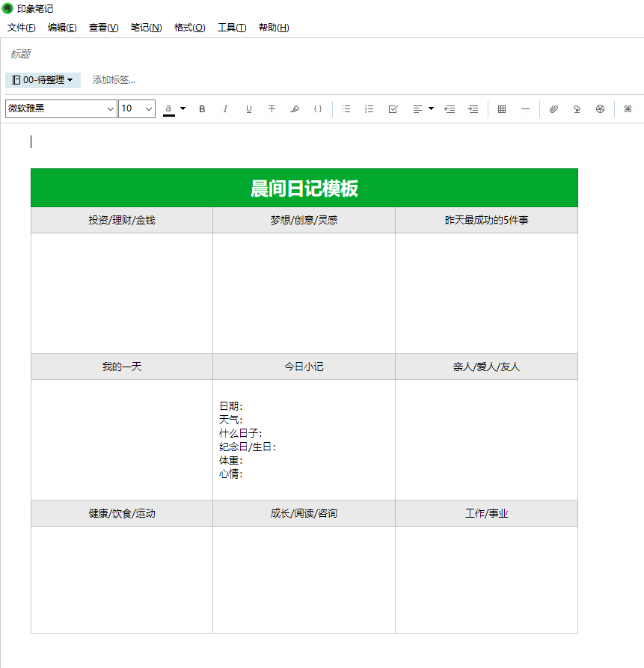Viewport: 644px width, 668px height.
Task: Attach a file with paperclip icon
Action: (553, 109)
